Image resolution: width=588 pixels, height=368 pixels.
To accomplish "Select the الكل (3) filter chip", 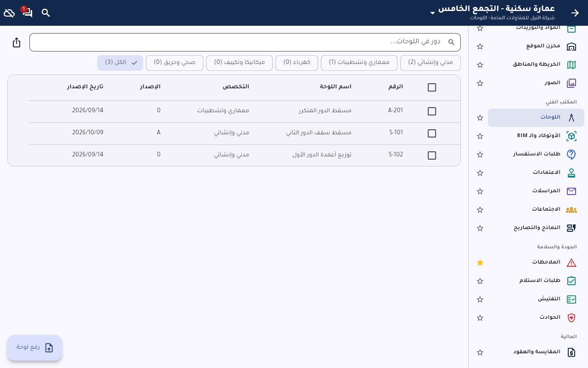I will click(x=120, y=63).
